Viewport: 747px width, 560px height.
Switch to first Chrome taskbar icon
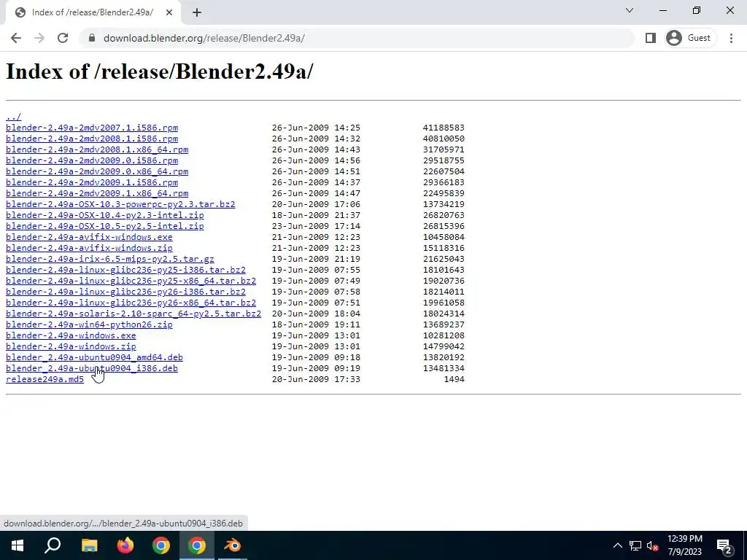click(161, 545)
